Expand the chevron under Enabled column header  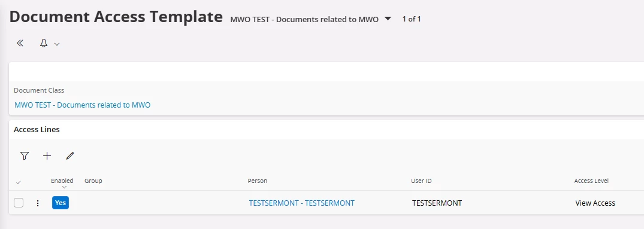coord(65,187)
